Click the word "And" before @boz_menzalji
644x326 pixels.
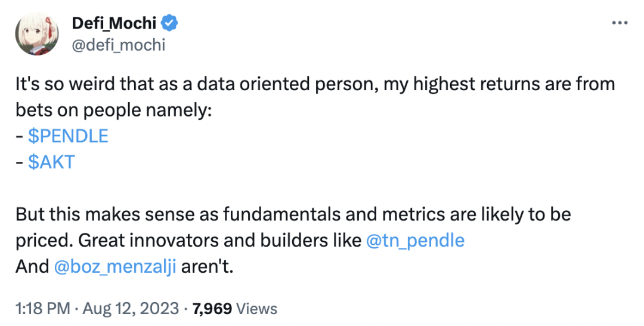32,266
